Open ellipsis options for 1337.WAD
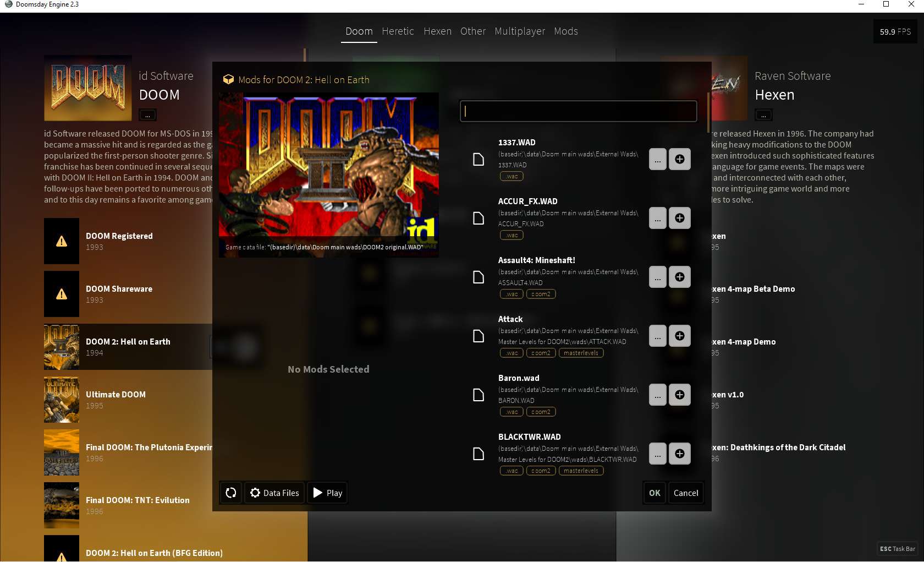The height and width of the screenshot is (562, 924). 658,159
